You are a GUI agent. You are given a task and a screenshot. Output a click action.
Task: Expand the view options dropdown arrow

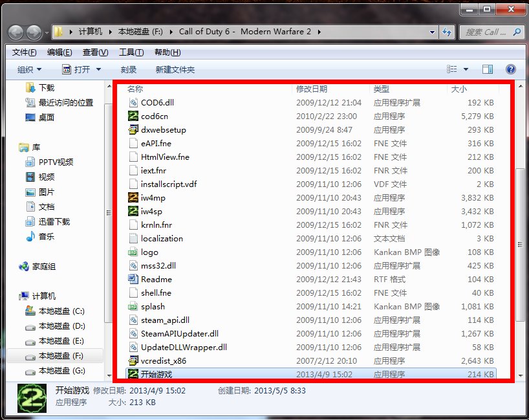pyautogui.click(x=467, y=69)
